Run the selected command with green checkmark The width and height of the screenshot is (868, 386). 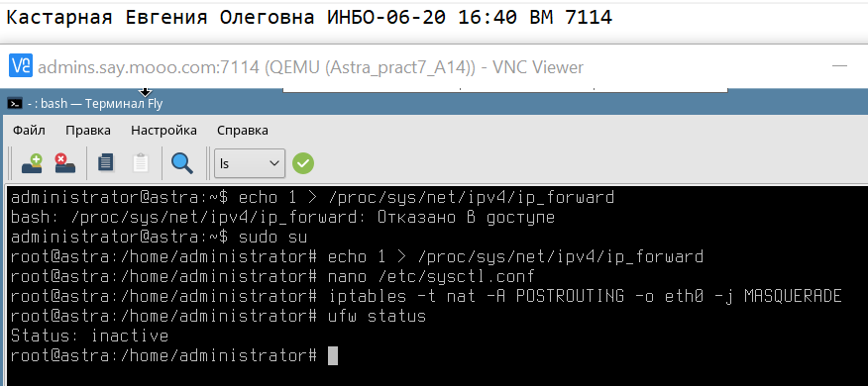point(303,163)
